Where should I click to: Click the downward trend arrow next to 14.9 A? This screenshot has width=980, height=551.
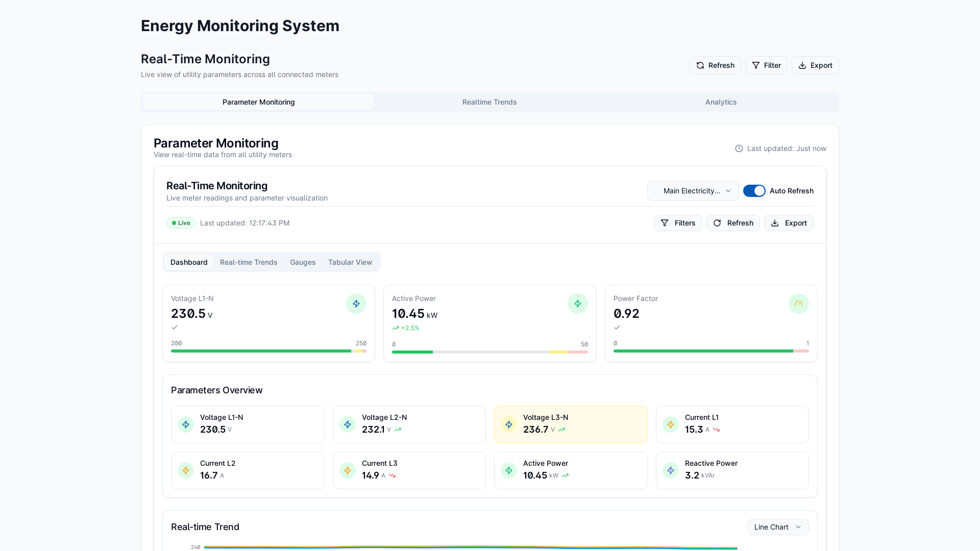coord(392,475)
